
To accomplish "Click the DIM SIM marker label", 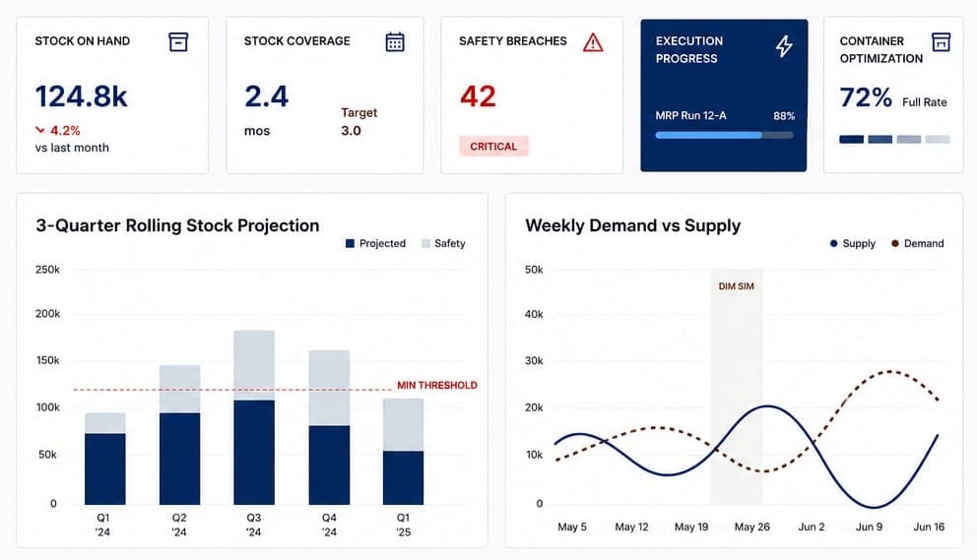I will pos(736,286).
